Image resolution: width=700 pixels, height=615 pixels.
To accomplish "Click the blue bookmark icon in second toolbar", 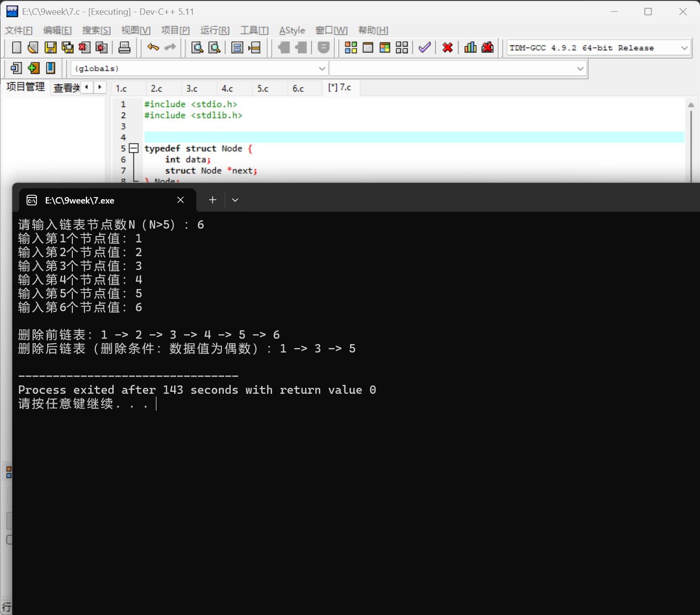I will pyautogui.click(x=51, y=68).
